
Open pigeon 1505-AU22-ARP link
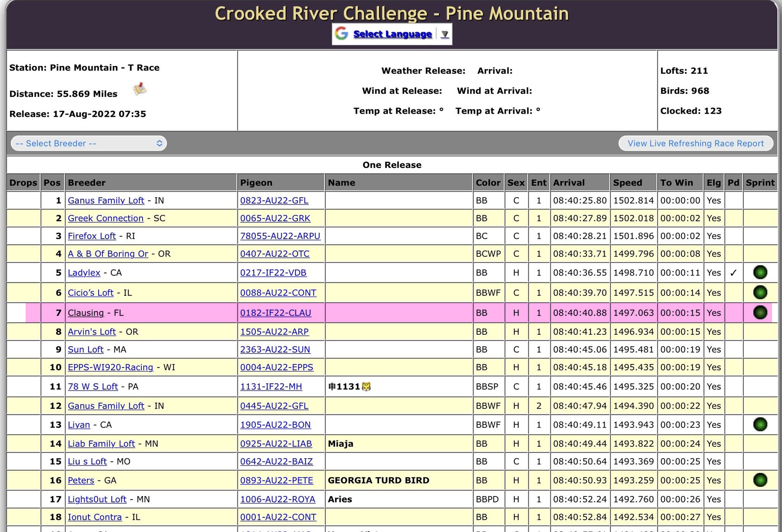[274, 332]
